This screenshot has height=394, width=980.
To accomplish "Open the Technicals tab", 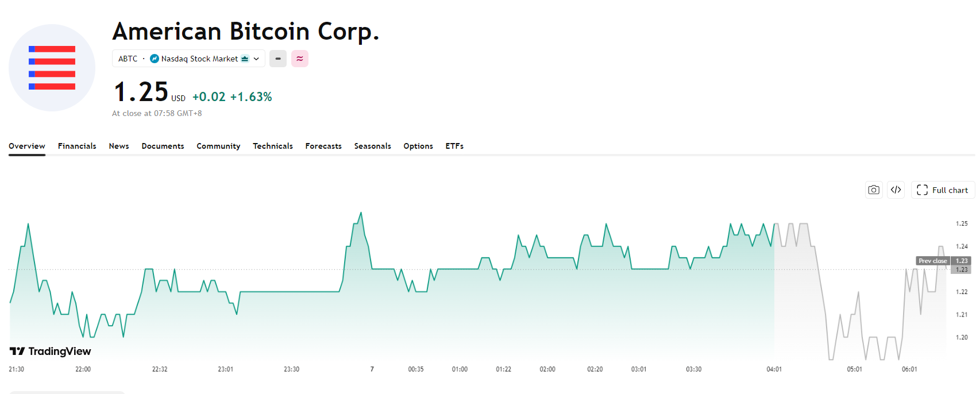I will [273, 146].
